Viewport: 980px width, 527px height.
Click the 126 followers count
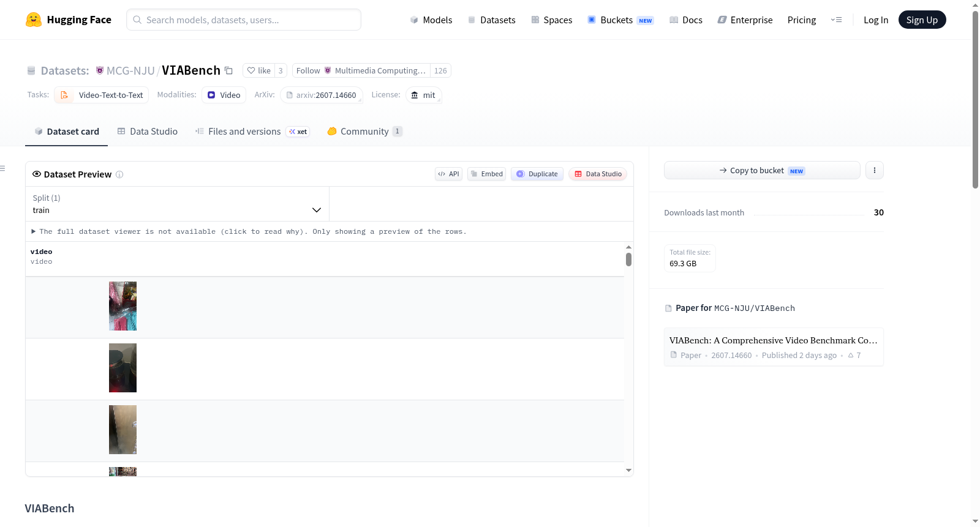pyautogui.click(x=440, y=70)
